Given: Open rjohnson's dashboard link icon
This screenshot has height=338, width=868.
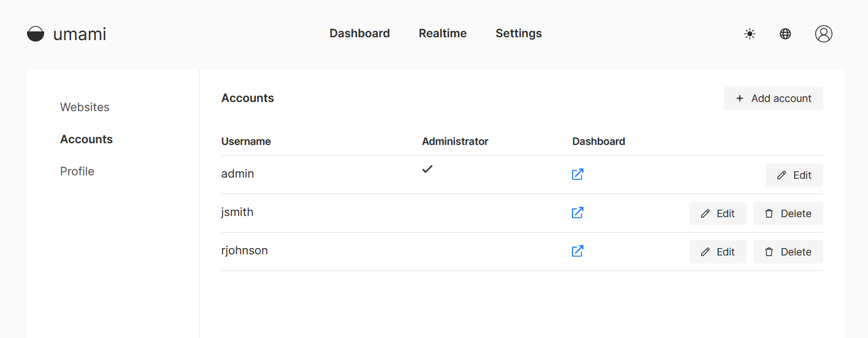Looking at the screenshot, I should (x=578, y=251).
